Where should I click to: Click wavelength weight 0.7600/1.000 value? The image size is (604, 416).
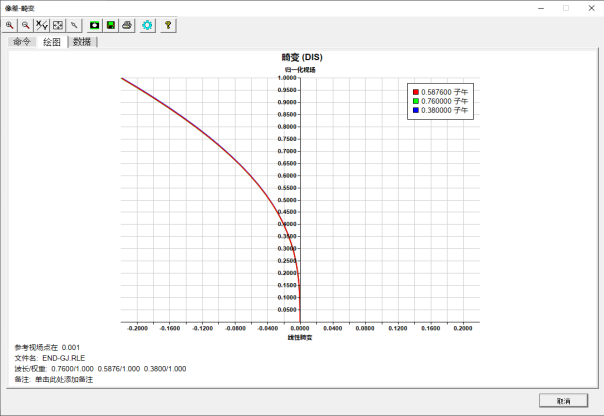pyautogui.click(x=72, y=369)
